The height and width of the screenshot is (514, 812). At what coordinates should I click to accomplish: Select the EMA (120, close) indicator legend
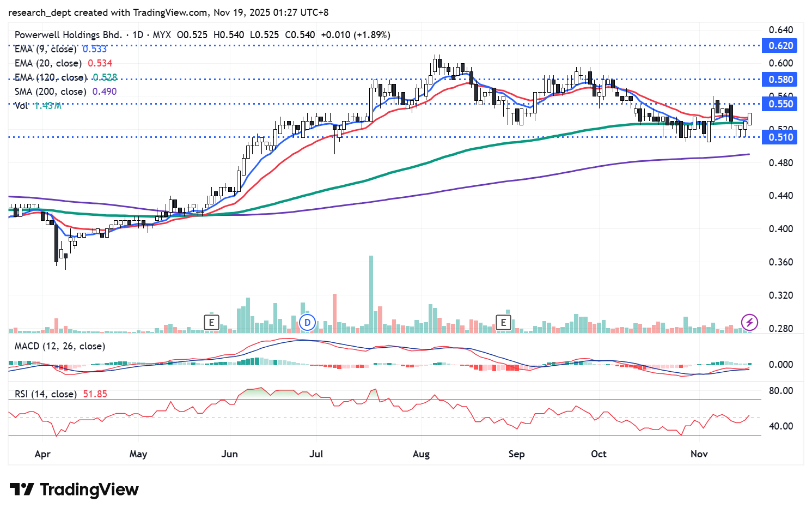click(50, 77)
